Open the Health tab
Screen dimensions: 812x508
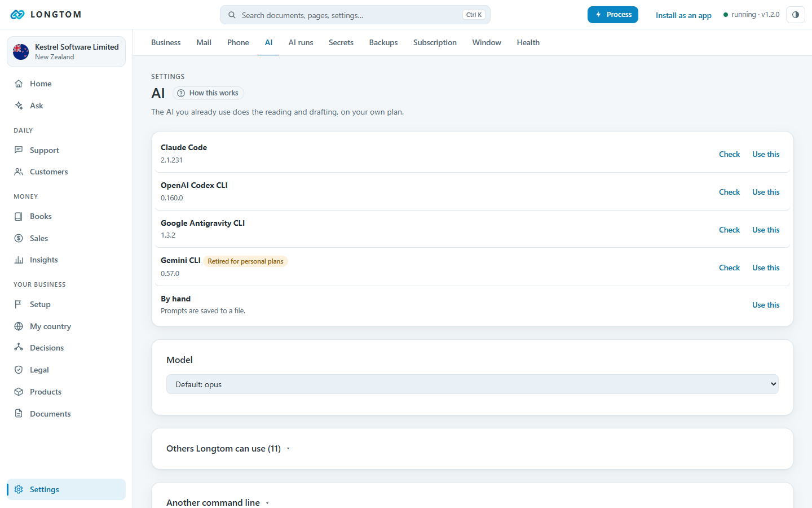528,42
